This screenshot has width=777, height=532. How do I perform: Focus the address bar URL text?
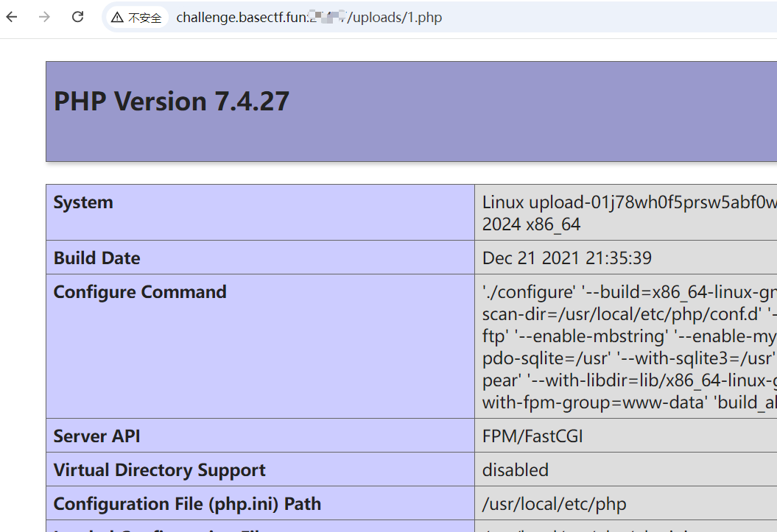(x=309, y=18)
